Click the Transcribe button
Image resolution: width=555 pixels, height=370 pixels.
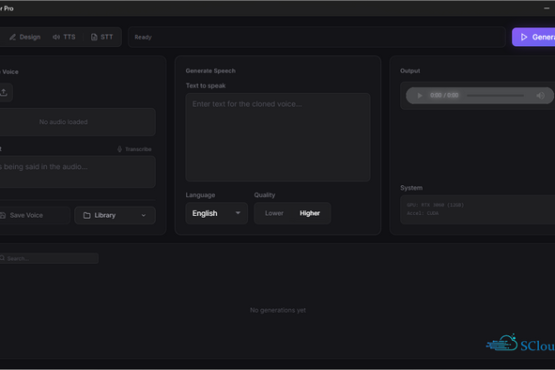(135, 149)
